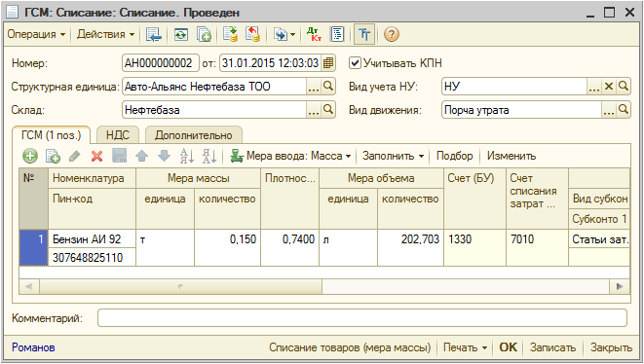Toggle Учитывать КПН checkbox
This screenshot has height=364, width=644.
click(355, 63)
